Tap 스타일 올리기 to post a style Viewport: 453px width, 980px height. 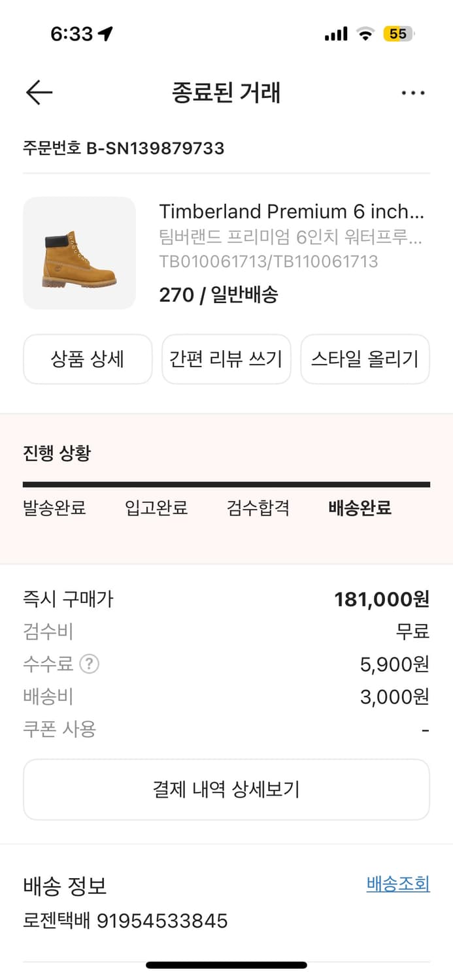coord(365,359)
